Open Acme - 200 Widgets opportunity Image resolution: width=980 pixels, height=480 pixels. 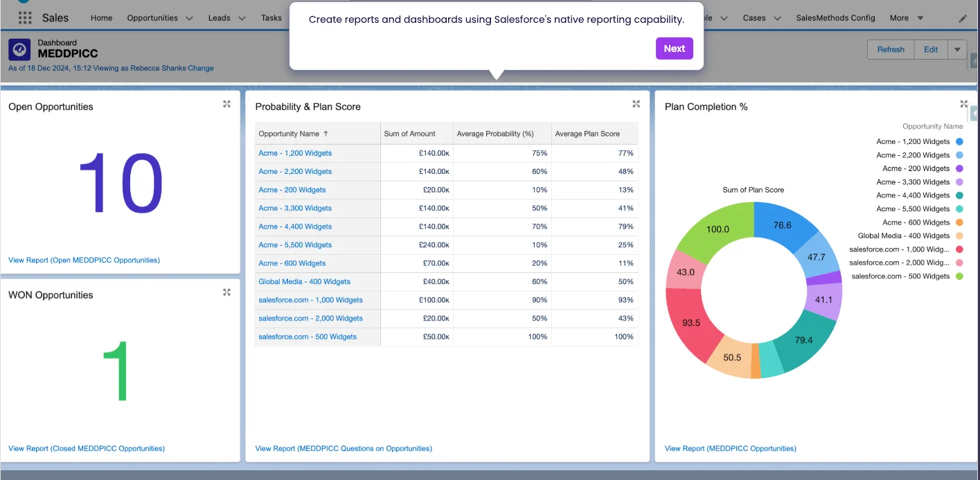(x=292, y=190)
